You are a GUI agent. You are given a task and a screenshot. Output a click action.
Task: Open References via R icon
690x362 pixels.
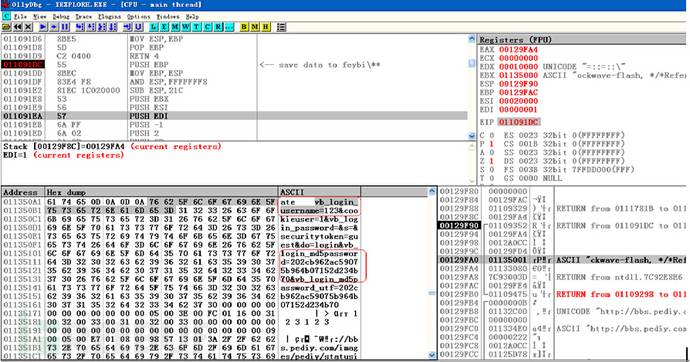coord(218,27)
